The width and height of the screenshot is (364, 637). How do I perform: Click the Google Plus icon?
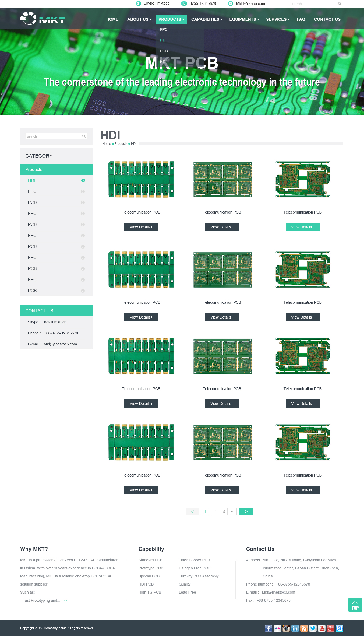[331, 628]
